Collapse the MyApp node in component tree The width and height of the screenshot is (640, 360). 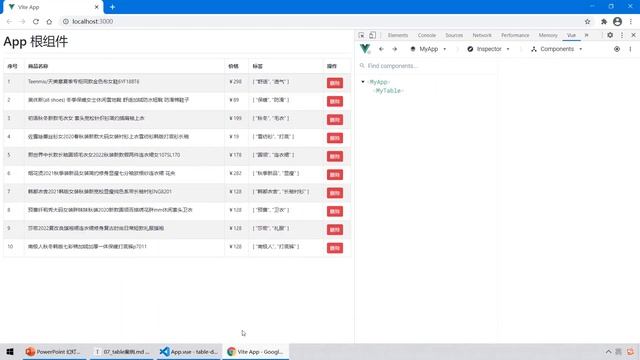pyautogui.click(x=362, y=82)
